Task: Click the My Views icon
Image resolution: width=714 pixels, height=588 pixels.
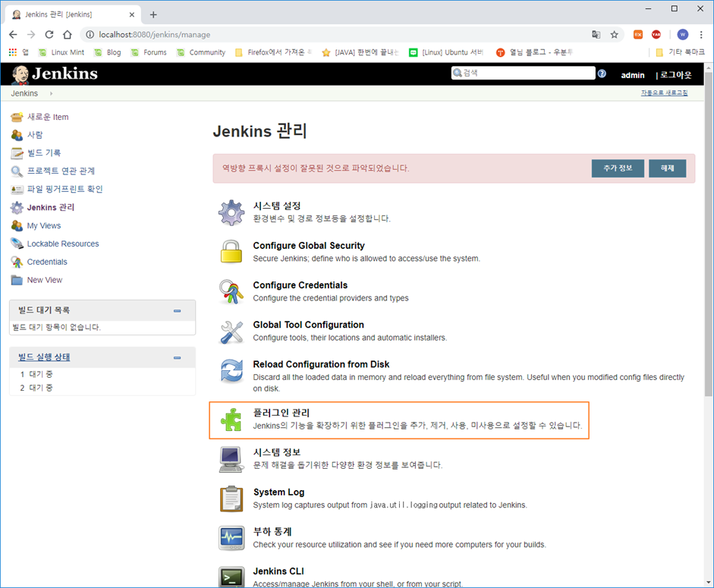Action: (x=17, y=225)
